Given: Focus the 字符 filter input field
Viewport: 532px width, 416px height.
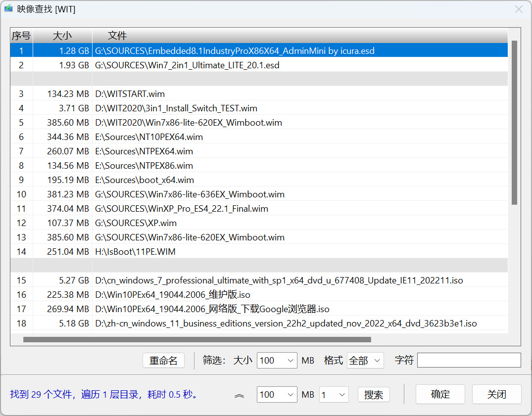Looking at the screenshot, I should pyautogui.click(x=469, y=360).
